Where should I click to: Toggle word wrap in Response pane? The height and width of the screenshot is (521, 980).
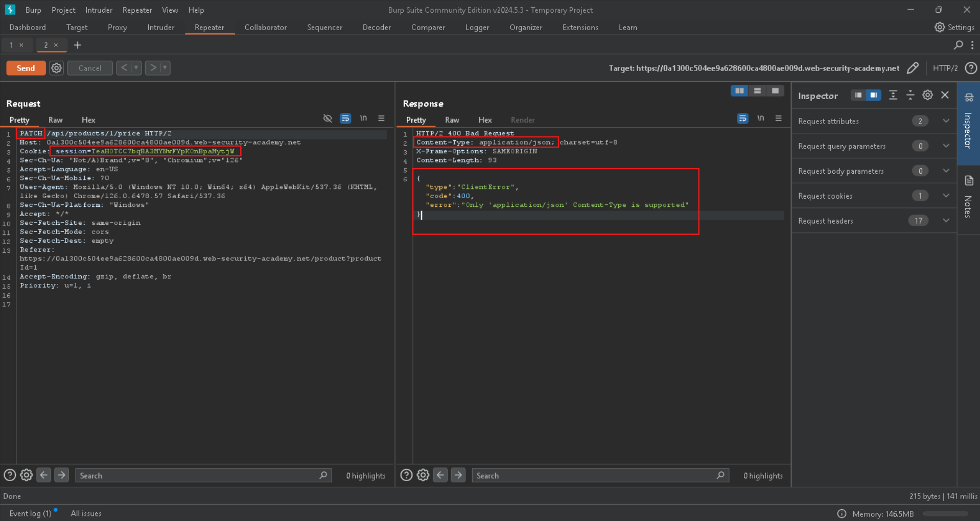click(742, 119)
